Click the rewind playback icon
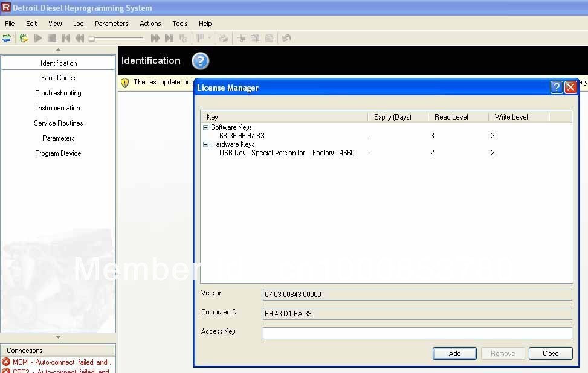Screen dimensions: 588x373 [x=80, y=38]
